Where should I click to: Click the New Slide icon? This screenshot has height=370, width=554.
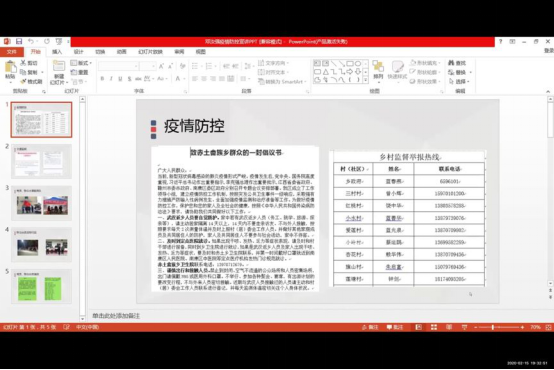point(59,73)
